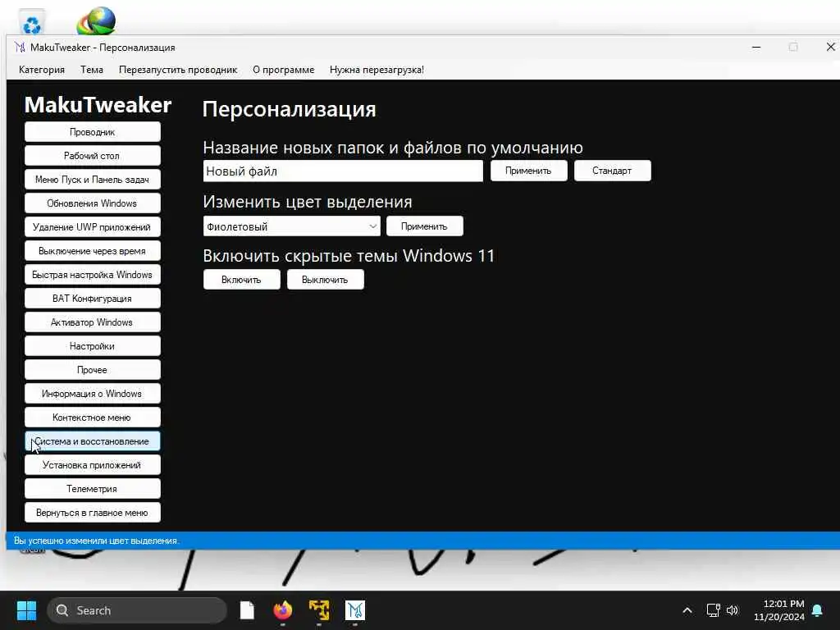This screenshot has height=630, width=840.
Task: Open Быстрая настройка Windows category
Action: click(92, 275)
